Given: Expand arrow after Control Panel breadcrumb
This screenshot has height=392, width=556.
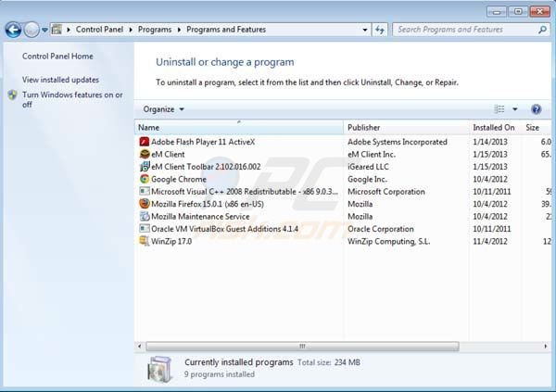Looking at the screenshot, I should pos(131,30).
